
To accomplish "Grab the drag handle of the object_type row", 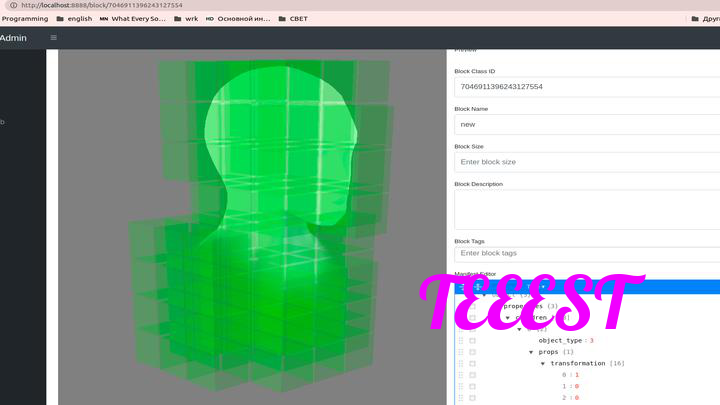I will (x=461, y=341).
